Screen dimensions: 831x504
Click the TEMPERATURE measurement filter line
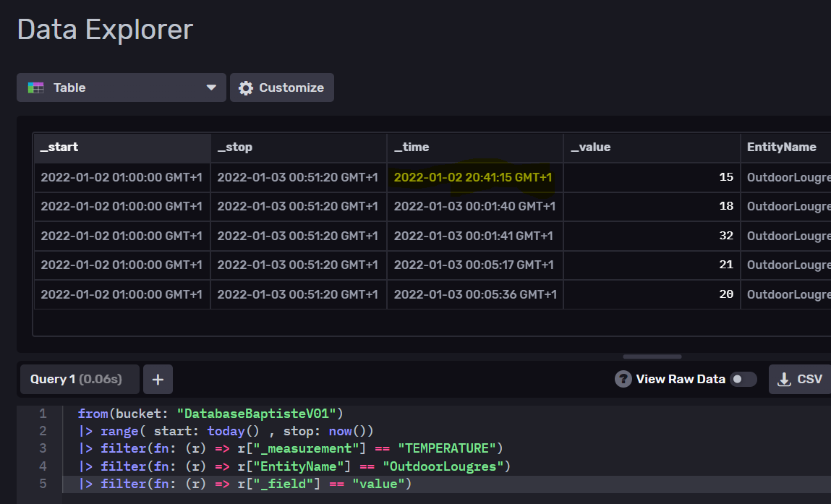click(x=291, y=448)
